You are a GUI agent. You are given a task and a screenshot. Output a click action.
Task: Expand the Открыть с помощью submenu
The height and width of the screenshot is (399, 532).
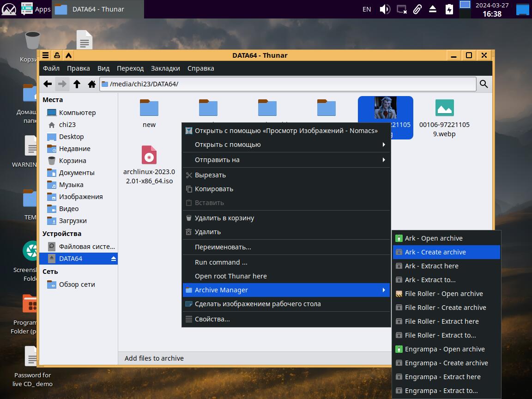286,145
